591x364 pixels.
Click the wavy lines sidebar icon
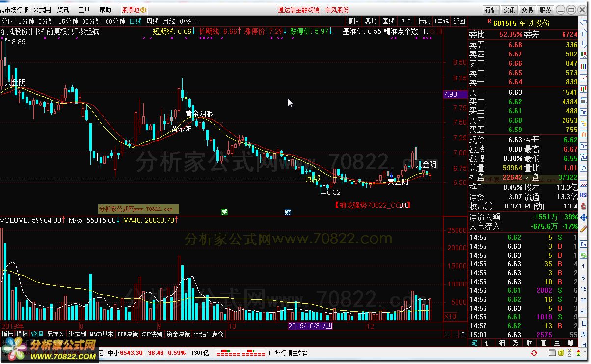tap(583, 183)
